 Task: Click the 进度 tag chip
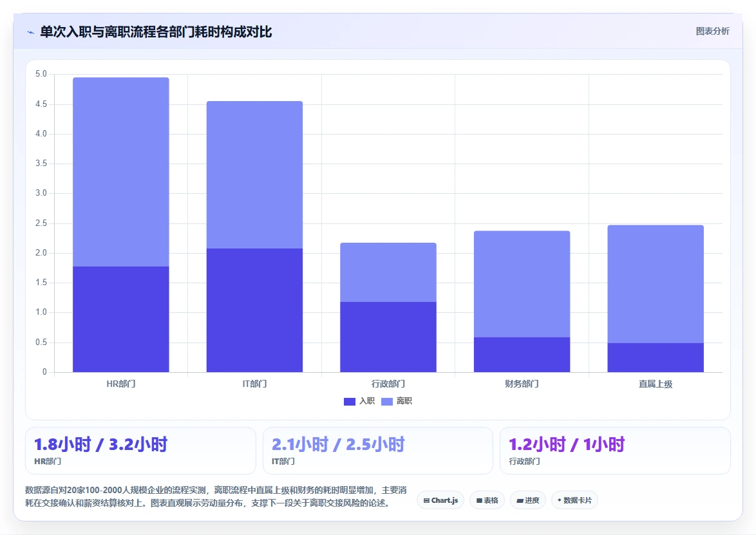(x=527, y=500)
